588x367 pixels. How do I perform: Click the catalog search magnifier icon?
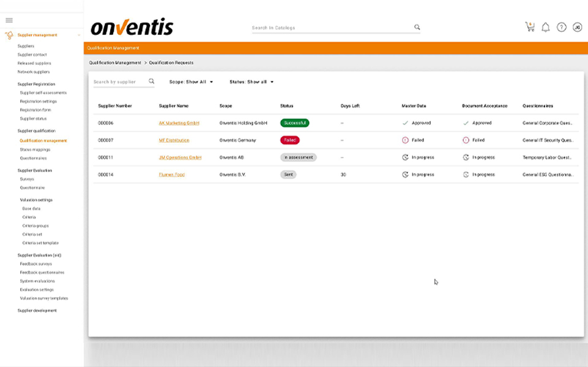417,27
